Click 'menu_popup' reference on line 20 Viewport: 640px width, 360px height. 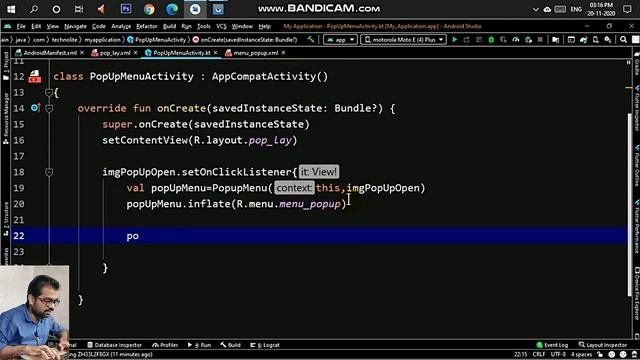tap(310, 204)
